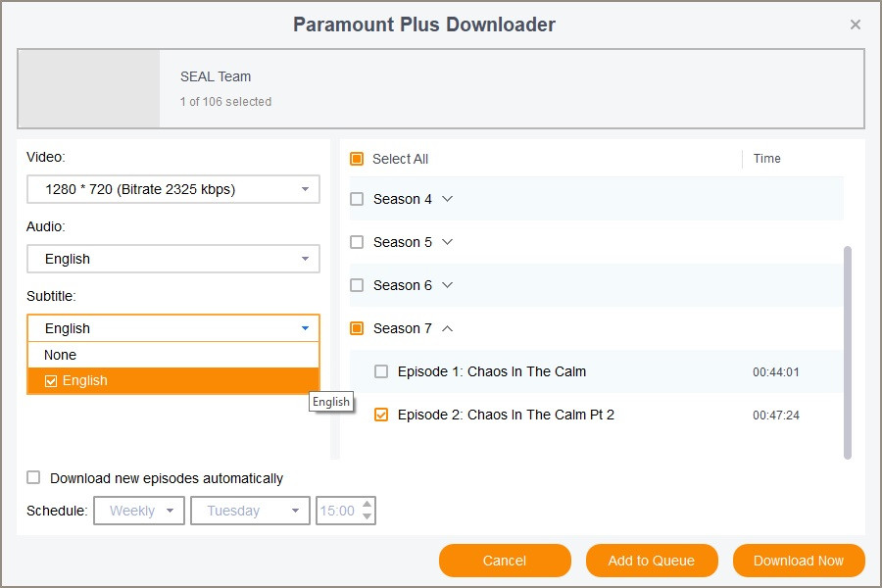882x588 pixels.
Task: Uncheck Episode 2: Chaos In The Calm Pt 2
Action: [381, 415]
